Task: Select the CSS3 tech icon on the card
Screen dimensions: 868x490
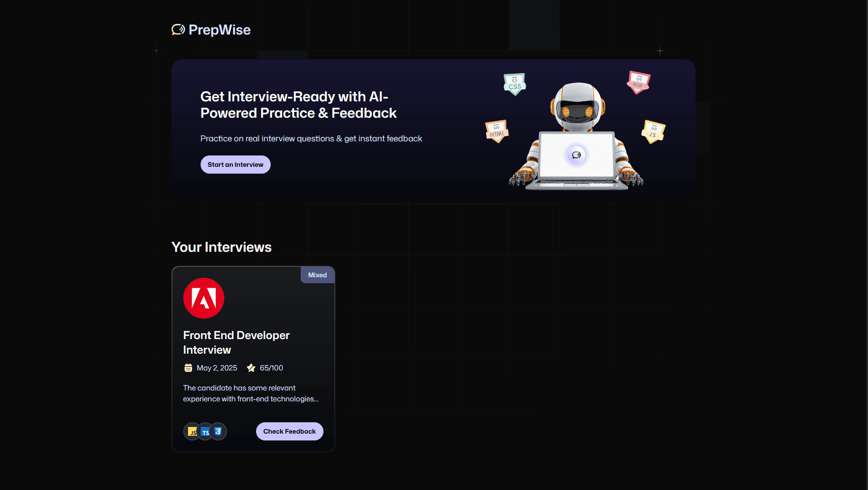Action: pos(218,431)
